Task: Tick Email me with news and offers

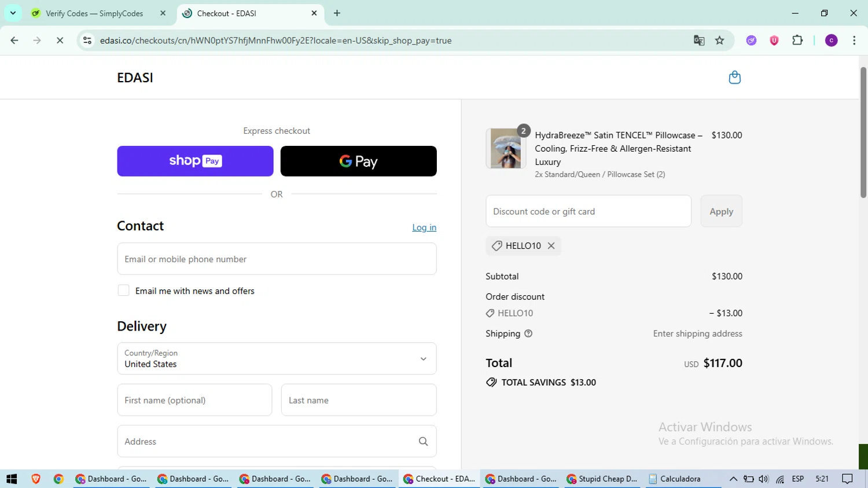Action: (x=123, y=291)
